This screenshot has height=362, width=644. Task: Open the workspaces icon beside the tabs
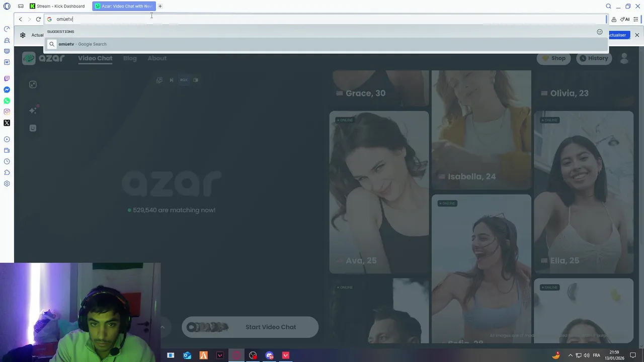(21, 6)
